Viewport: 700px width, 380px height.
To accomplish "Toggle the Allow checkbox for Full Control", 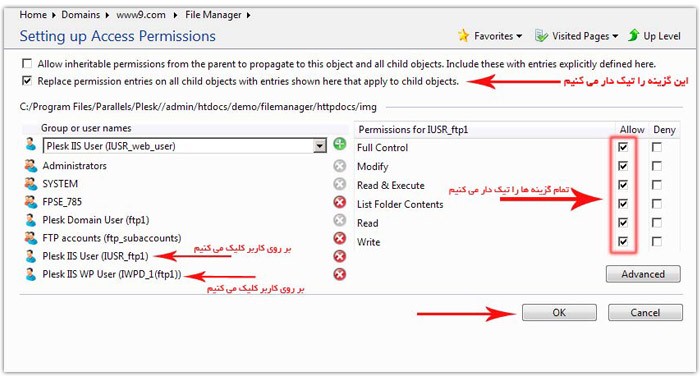I will 623,147.
